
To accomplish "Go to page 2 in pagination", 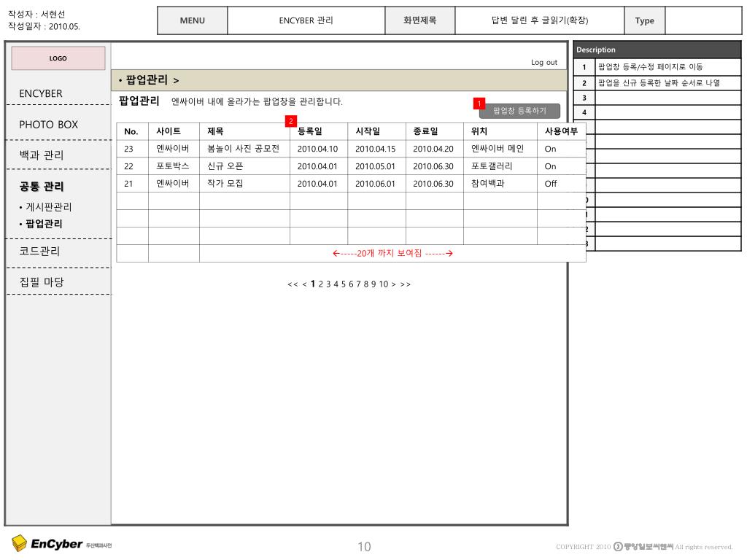I will pyautogui.click(x=321, y=284).
